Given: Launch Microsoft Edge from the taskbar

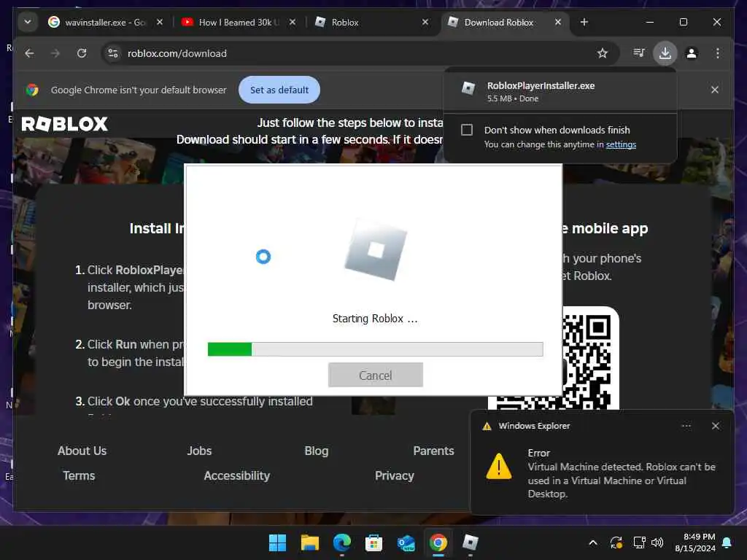Looking at the screenshot, I should coord(341,542).
